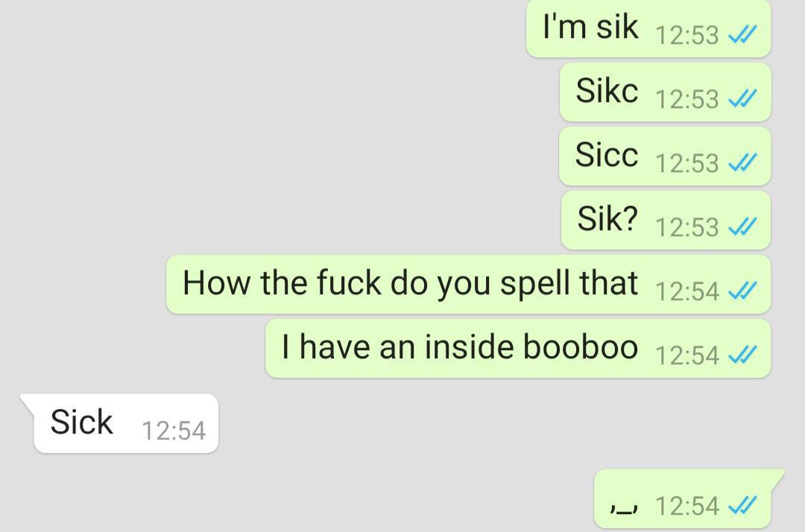Click the 12:54 timestamp on the "Sick" reply
Screen dimensions: 805x532
point(174,431)
